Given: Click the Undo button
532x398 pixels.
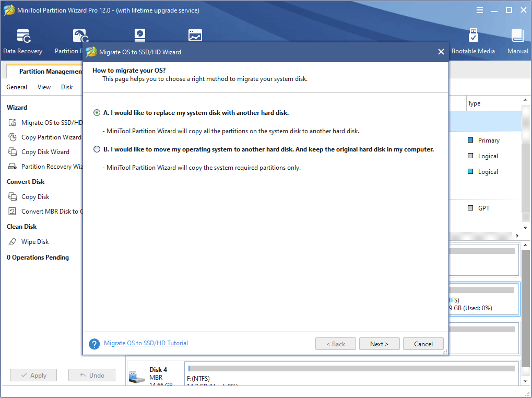Looking at the screenshot, I should [92, 375].
